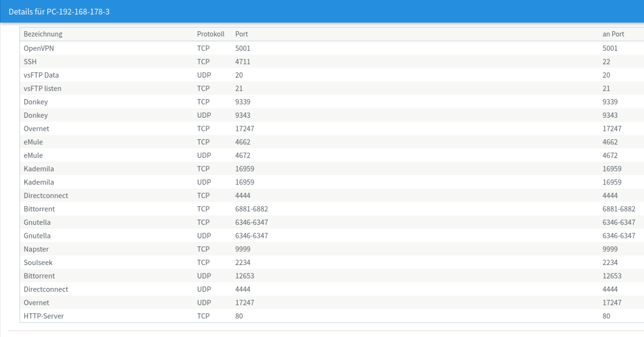
Task: Click Bittorrent port range 6881-6882
Action: (251, 209)
